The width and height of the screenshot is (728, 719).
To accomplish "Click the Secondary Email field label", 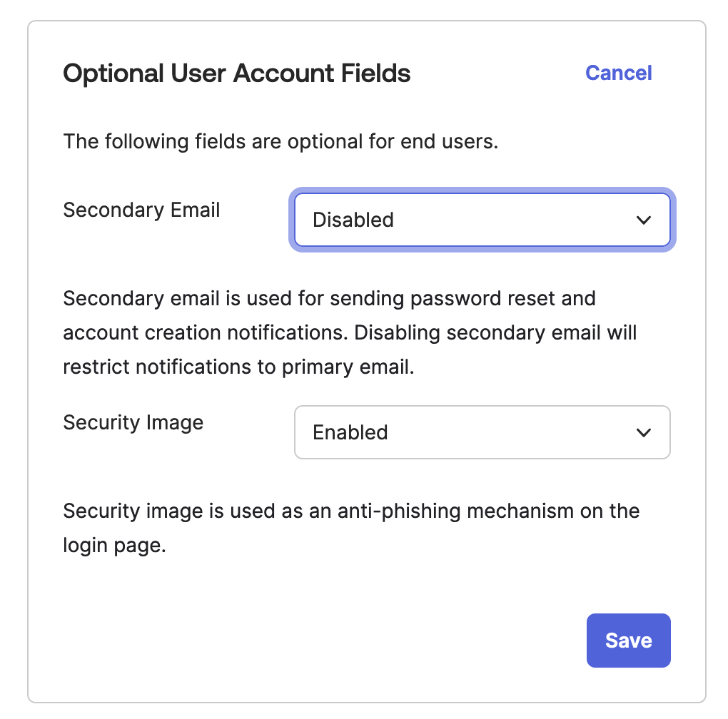I will (x=141, y=210).
